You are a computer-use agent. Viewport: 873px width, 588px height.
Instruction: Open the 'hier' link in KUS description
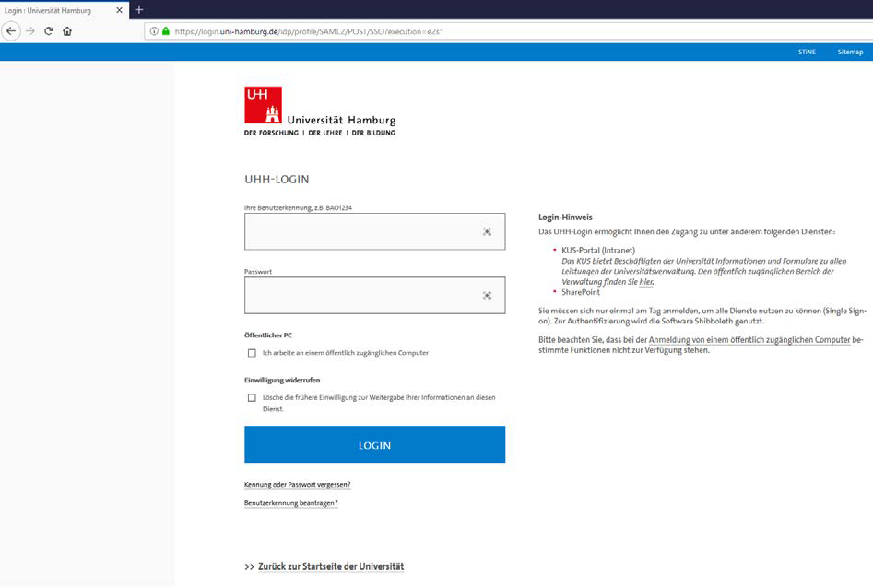tap(645, 282)
